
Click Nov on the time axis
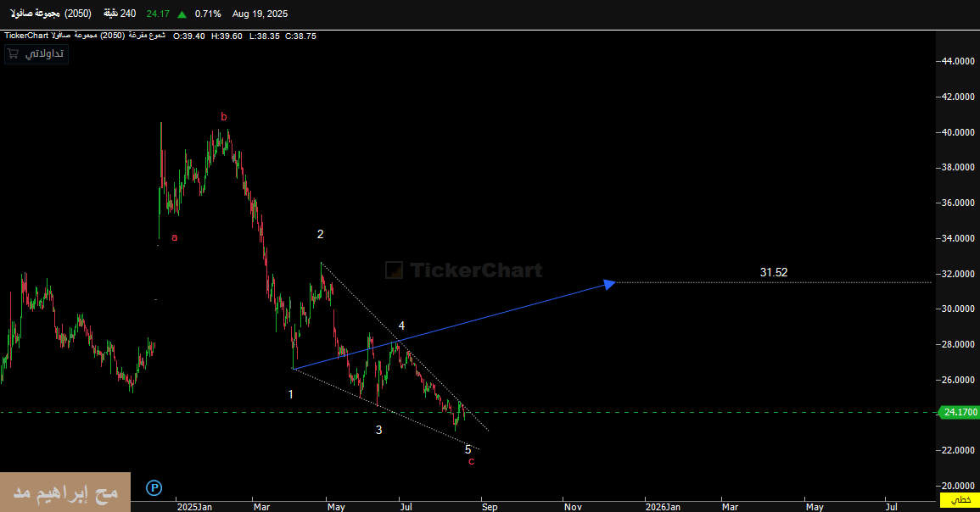pos(573,507)
